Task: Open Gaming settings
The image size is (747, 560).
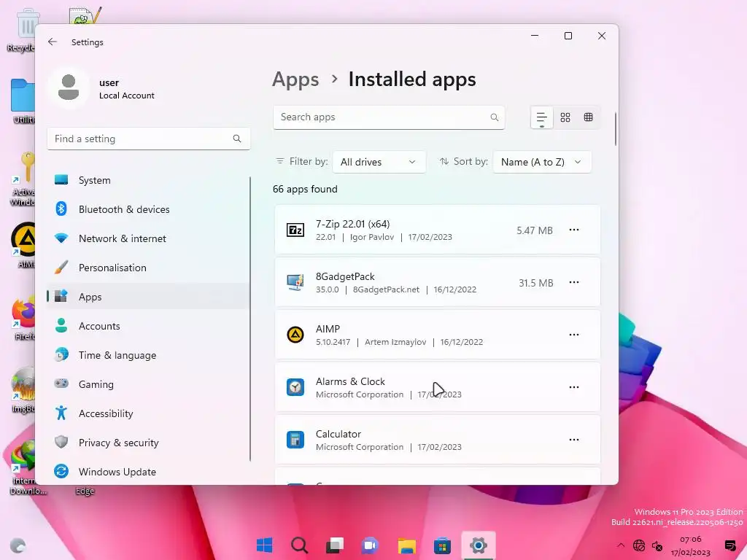Action: click(148, 384)
